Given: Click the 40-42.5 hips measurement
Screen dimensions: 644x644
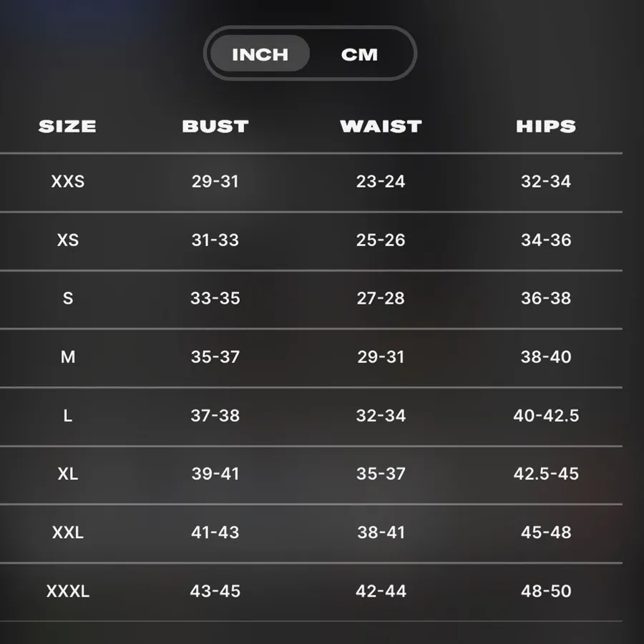Looking at the screenshot, I should [546, 416].
